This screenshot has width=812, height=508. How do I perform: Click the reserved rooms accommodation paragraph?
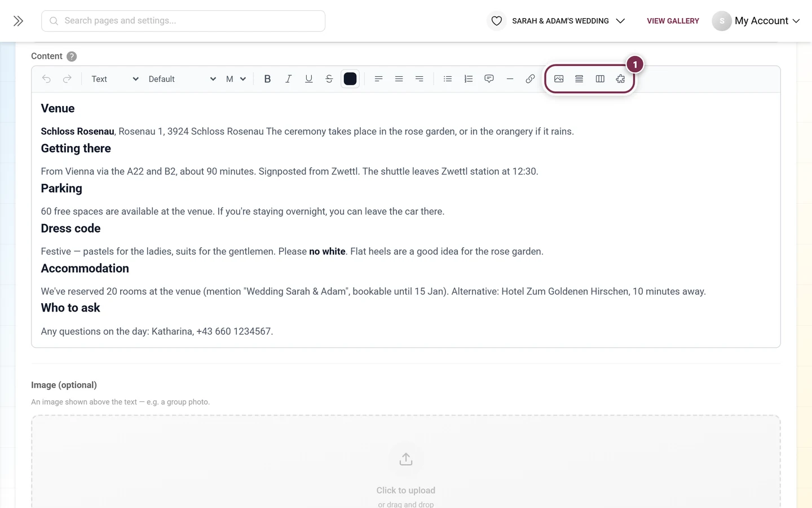coord(373,292)
